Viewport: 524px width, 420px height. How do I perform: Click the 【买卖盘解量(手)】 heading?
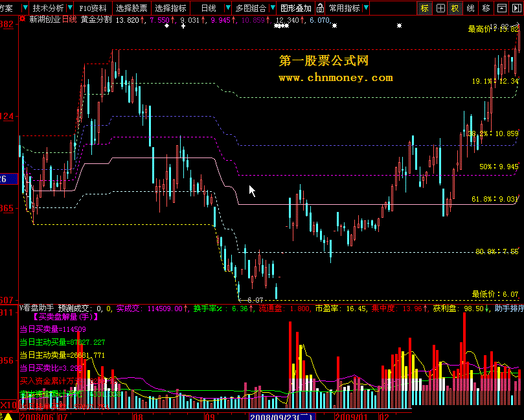(x=65, y=317)
